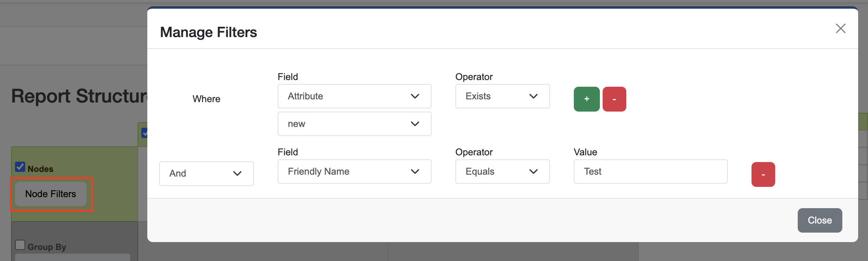Open the Attribute field dropdown
This screenshot has width=868, height=261.
pos(354,96)
